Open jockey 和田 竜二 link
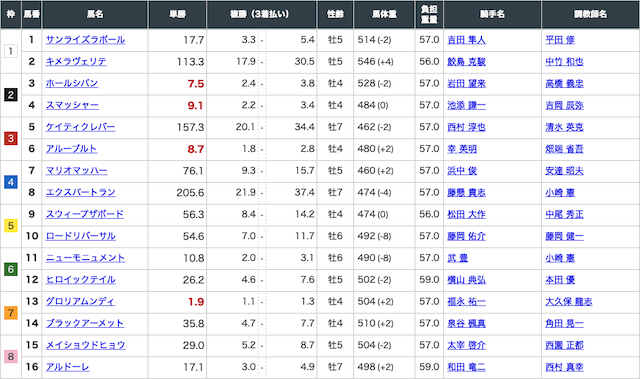 (x=467, y=367)
